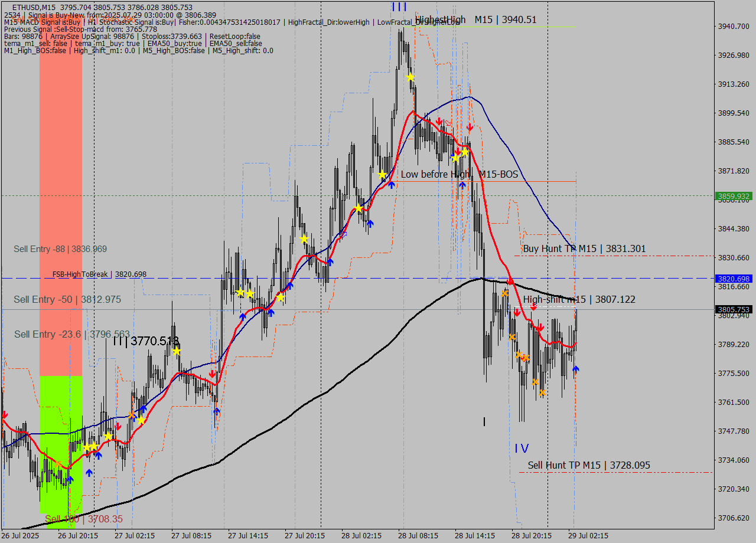756x543 pixels.
Task: Select the Buy Hunt TP M15 label
Action: coord(584,249)
